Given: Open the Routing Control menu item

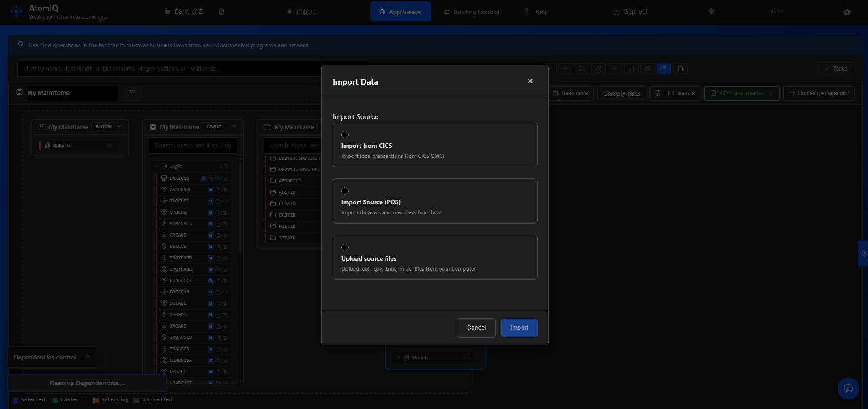Looking at the screenshot, I should coord(472,12).
